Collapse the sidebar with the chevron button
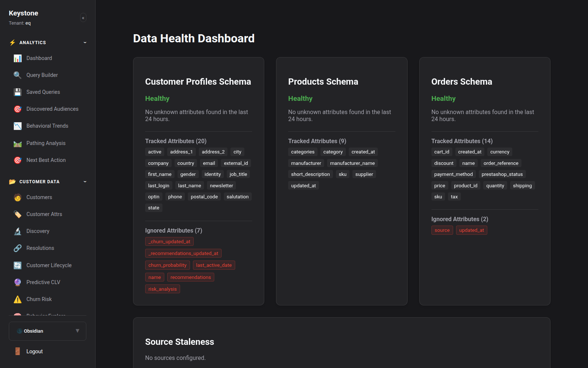Screen dimensions: 588x368 pos(83,18)
